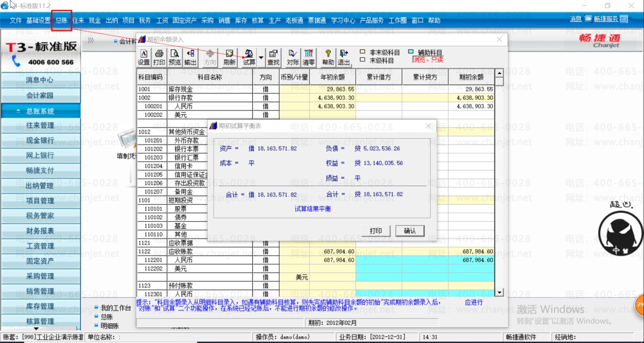Select 财务报表 in left sidebar
This screenshot has height=343, width=644.
(40, 231)
